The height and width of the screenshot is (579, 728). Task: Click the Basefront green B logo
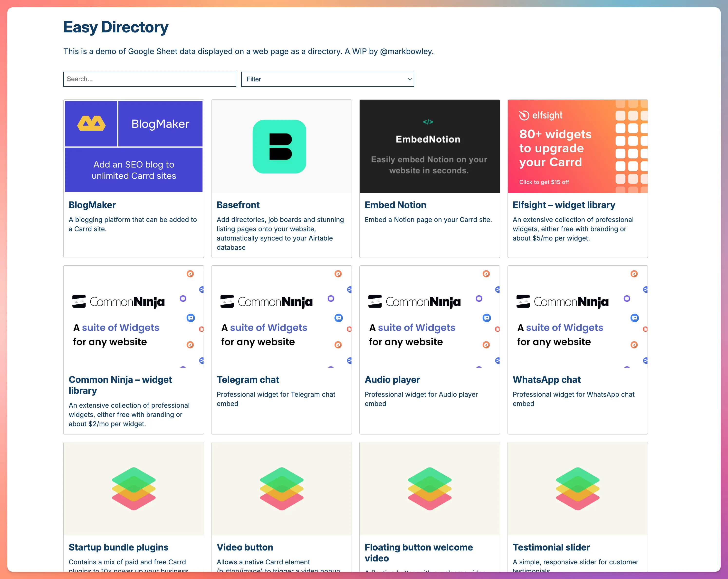pyautogui.click(x=279, y=146)
